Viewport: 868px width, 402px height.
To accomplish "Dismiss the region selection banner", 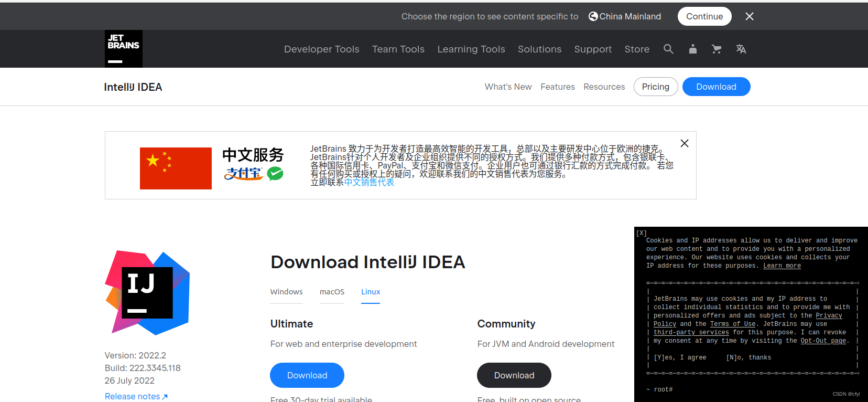I will pos(750,16).
